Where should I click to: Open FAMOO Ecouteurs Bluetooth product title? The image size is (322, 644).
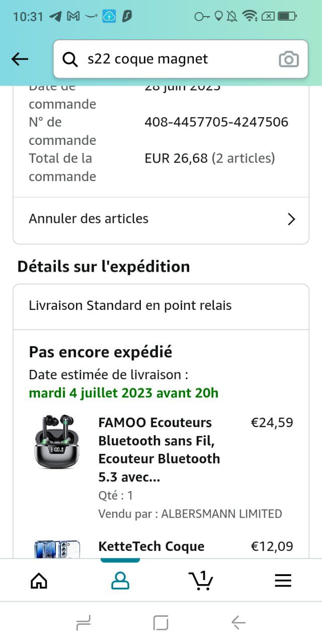[159, 449]
